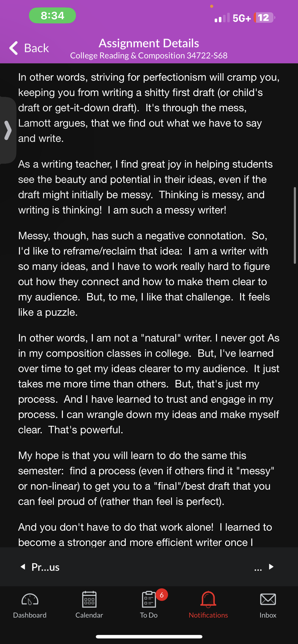
Task: Open the Dashboard gauge icon
Action: click(x=30, y=599)
